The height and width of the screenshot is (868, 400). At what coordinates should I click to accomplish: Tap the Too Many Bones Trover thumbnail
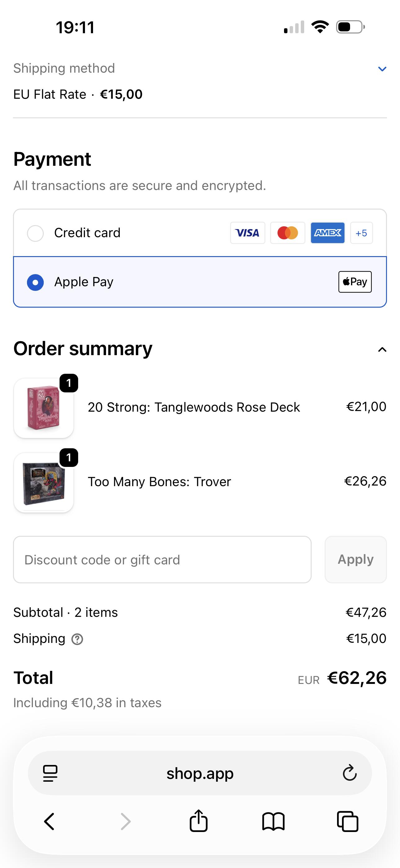click(x=44, y=482)
